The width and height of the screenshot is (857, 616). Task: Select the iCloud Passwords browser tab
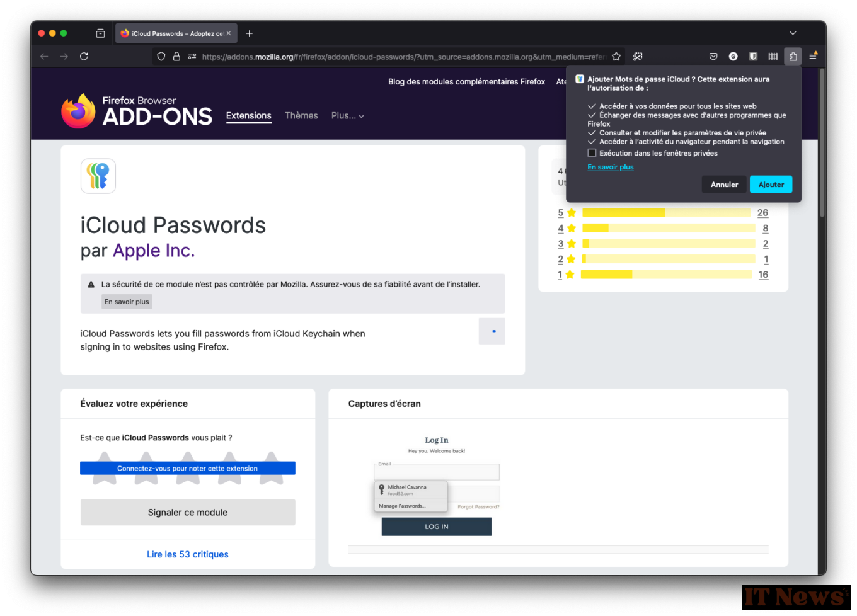click(176, 33)
